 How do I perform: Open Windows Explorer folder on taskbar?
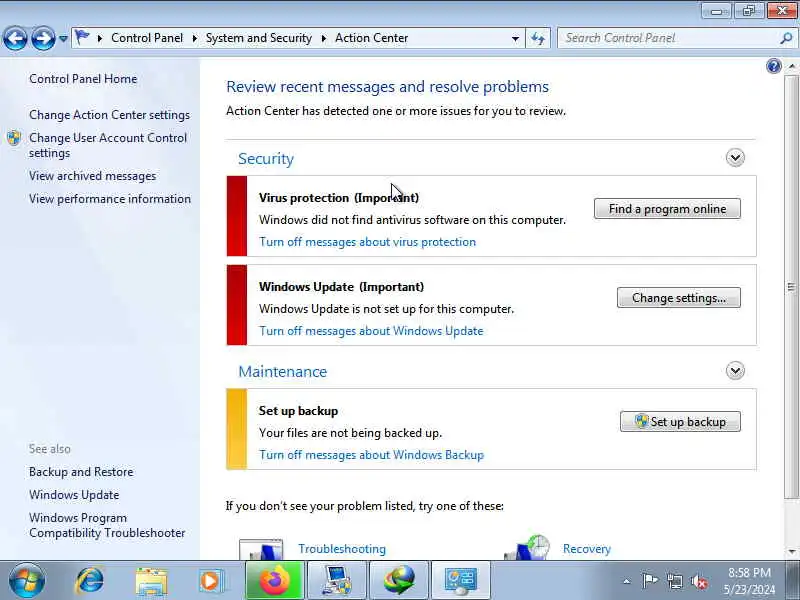point(151,581)
